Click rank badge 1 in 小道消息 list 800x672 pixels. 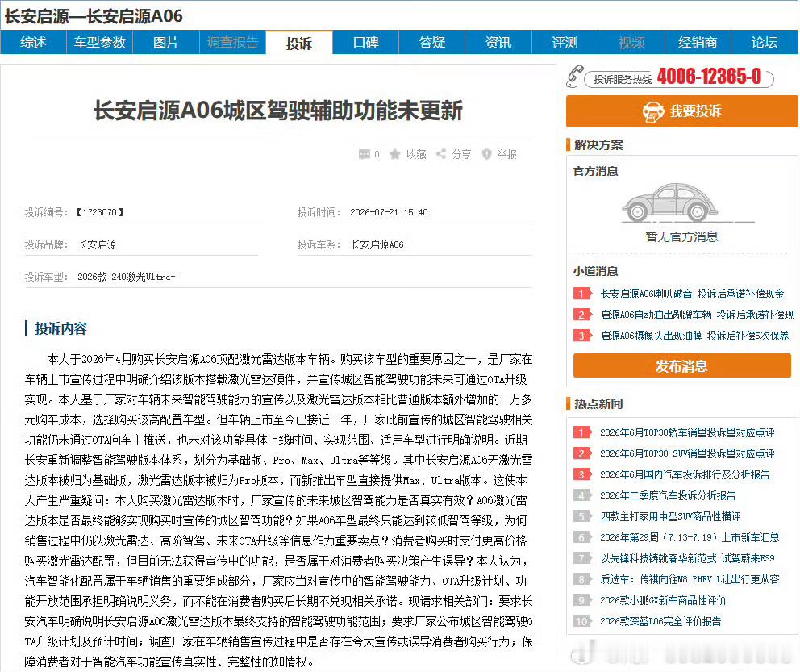click(x=582, y=294)
